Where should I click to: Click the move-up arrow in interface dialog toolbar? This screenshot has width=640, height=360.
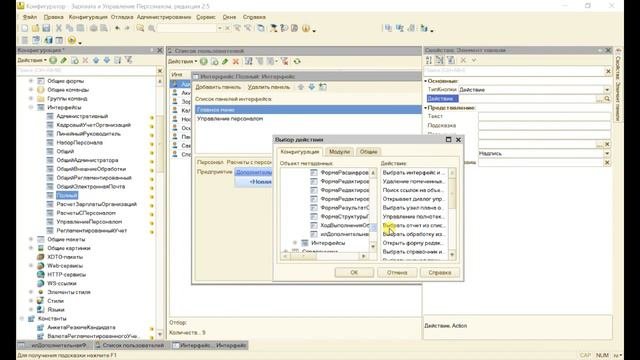pyautogui.click(x=301, y=87)
